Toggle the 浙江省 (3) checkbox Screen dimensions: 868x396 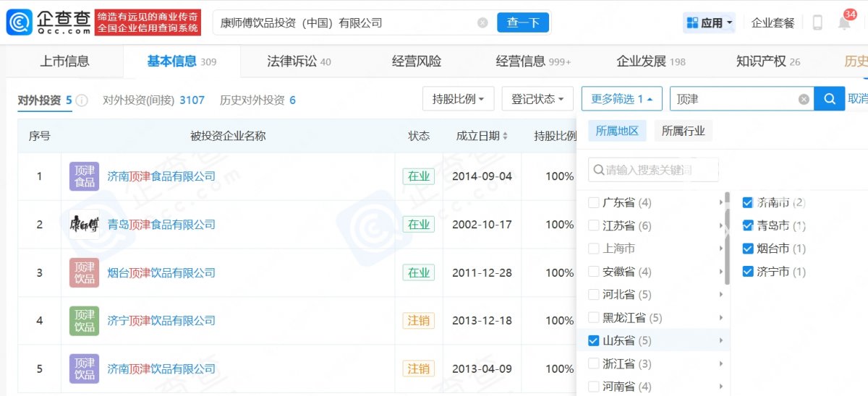coord(594,363)
